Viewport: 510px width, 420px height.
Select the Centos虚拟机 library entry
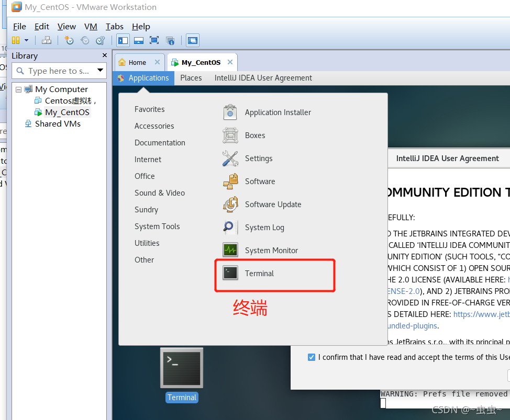point(70,101)
